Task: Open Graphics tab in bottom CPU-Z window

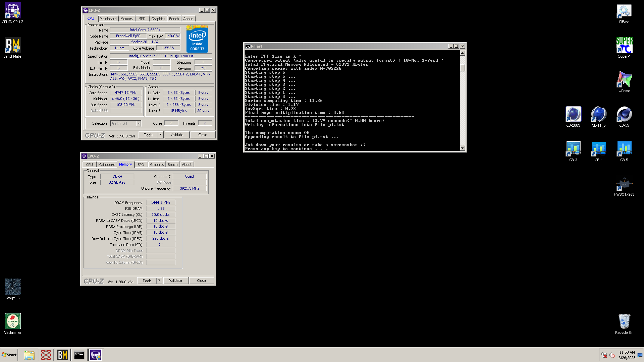Action: (157, 165)
